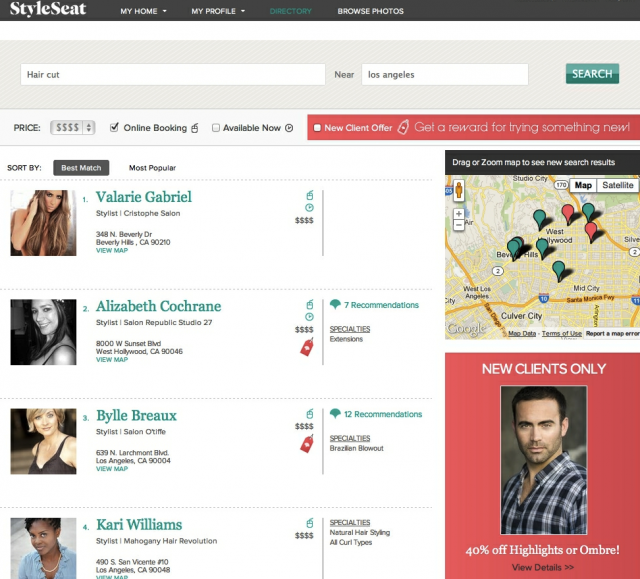Click the map zoom in plus button
The width and height of the screenshot is (640, 579).
click(459, 213)
